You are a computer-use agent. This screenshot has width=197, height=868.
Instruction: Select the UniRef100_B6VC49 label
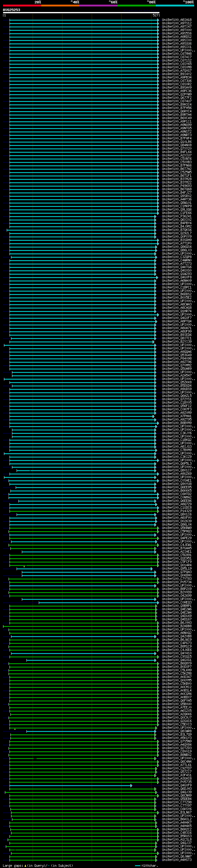[177, 118]
